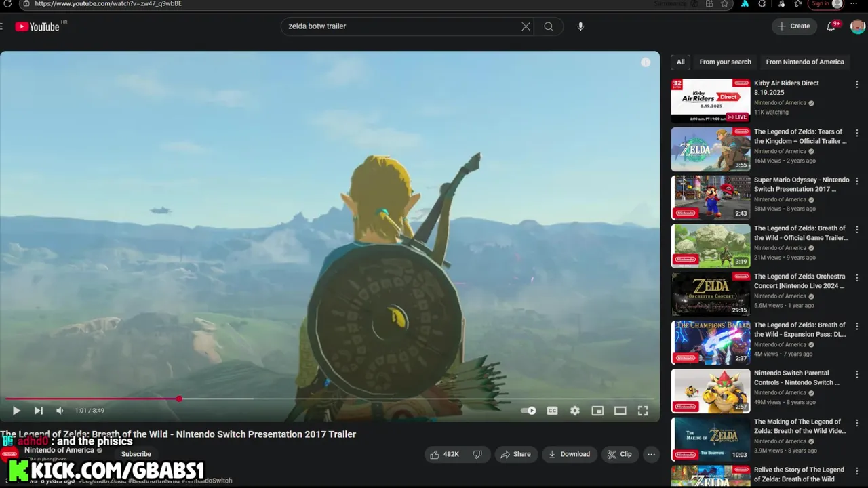This screenshot has height=488, width=868.
Task: Subscribe to Nintendo of America
Action: [x=136, y=454]
